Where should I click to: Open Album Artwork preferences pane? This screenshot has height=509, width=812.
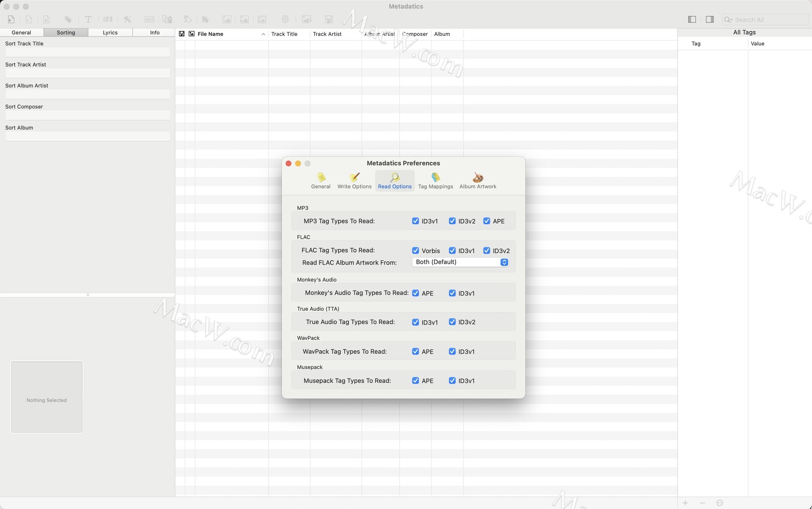477,181
